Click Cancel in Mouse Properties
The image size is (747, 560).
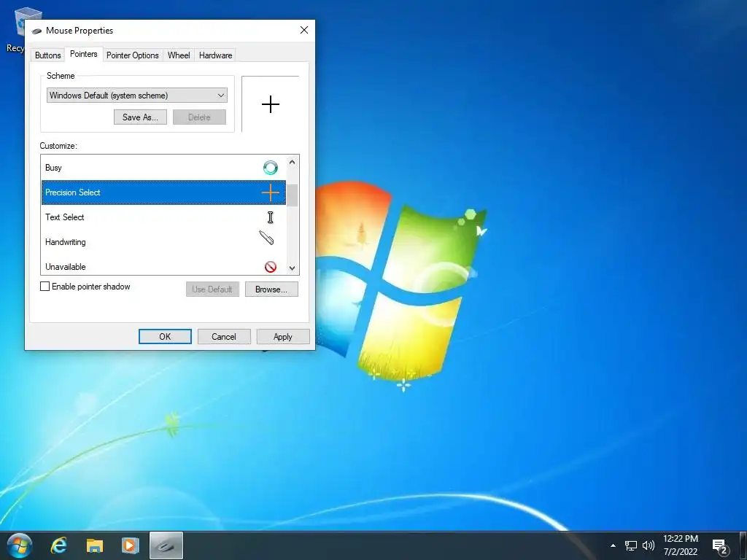click(224, 337)
